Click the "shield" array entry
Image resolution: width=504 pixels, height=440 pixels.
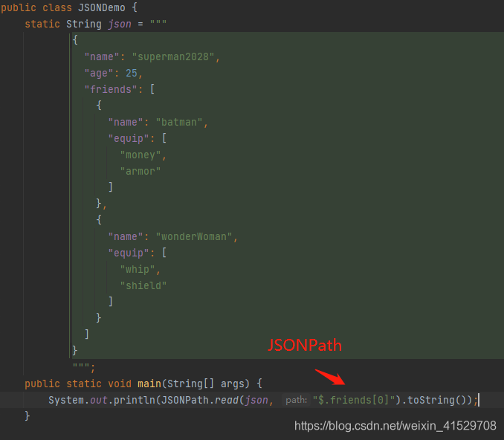(x=143, y=285)
